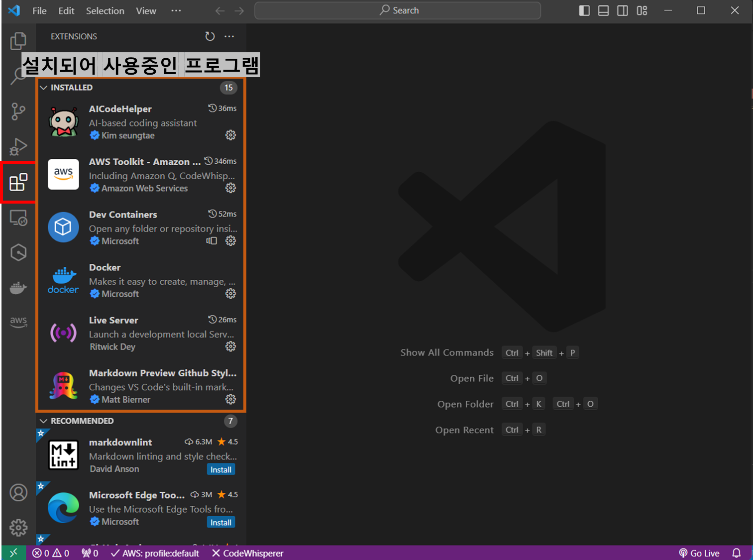Click publisher name Matt Bierner
753x560 pixels.
pos(126,399)
